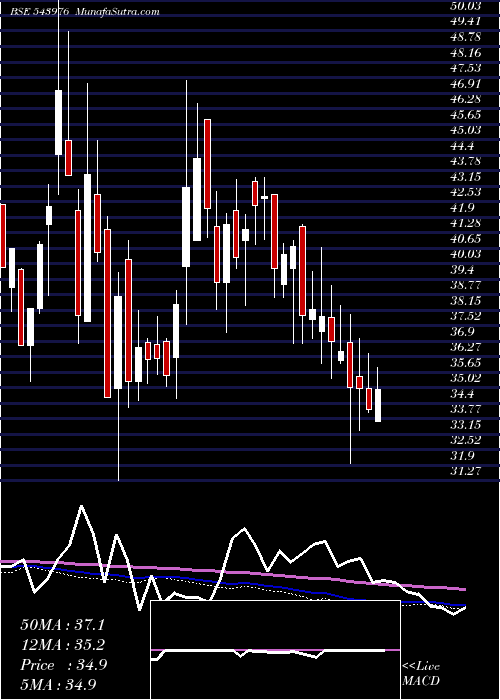Click the BSE ticker code label

pyautogui.click(x=40, y=12)
